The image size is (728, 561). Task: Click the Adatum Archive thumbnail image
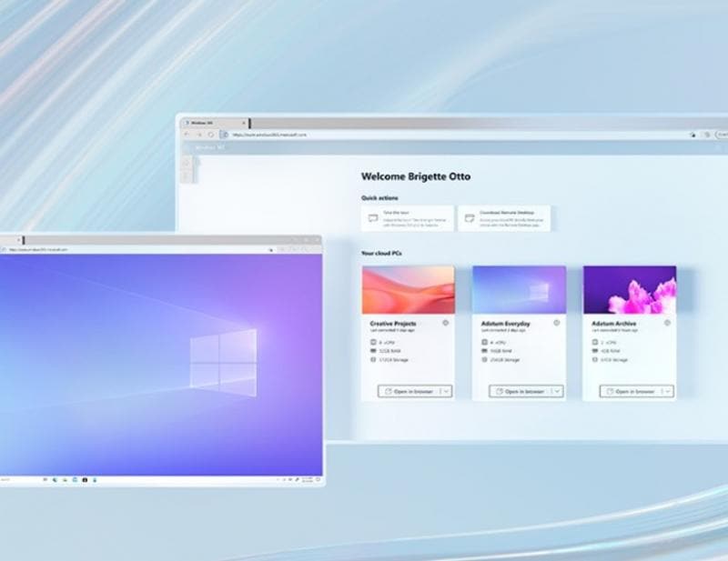630,289
